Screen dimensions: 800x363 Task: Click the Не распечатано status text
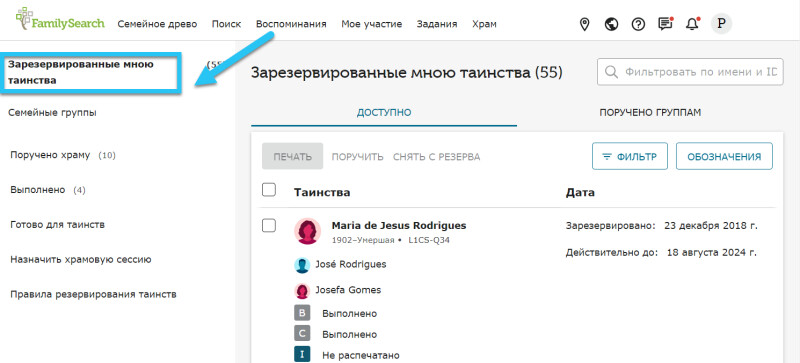tap(361, 355)
